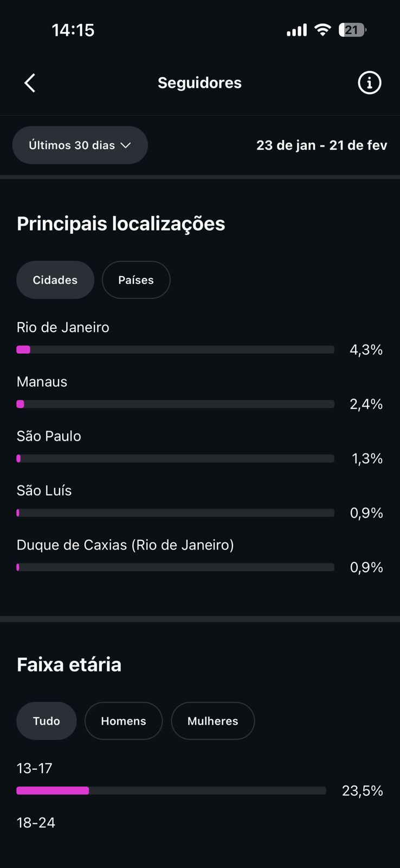Show Homens age distribution
The height and width of the screenshot is (868, 400).
pos(124,721)
